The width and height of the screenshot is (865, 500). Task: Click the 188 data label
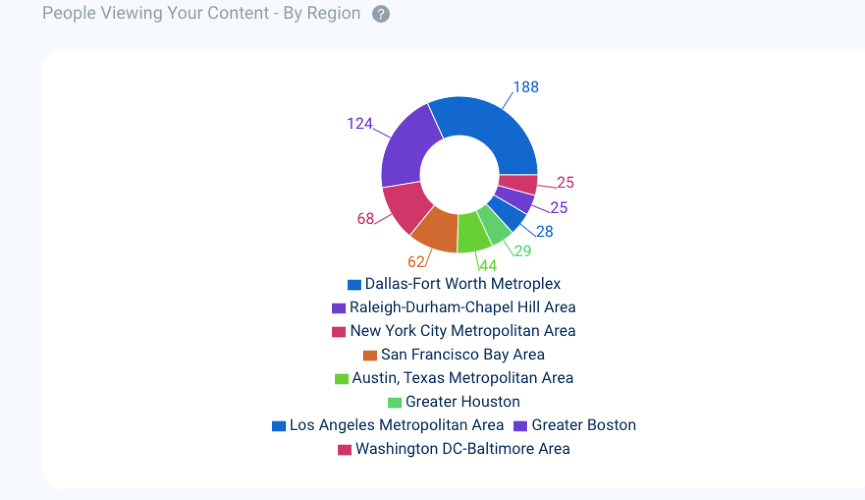526,87
